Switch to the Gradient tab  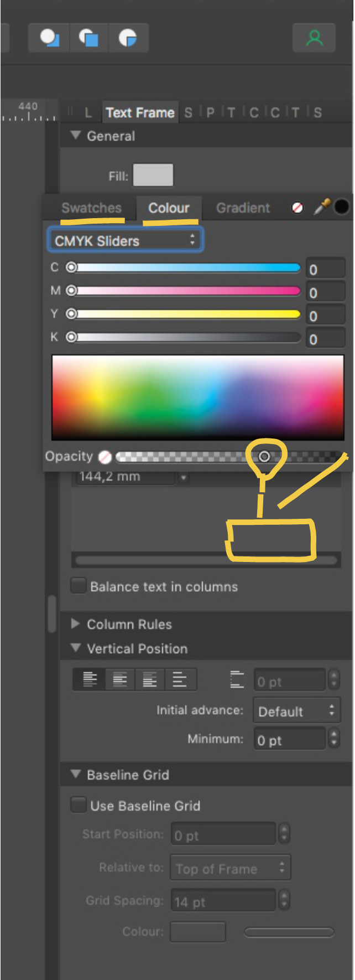(243, 208)
